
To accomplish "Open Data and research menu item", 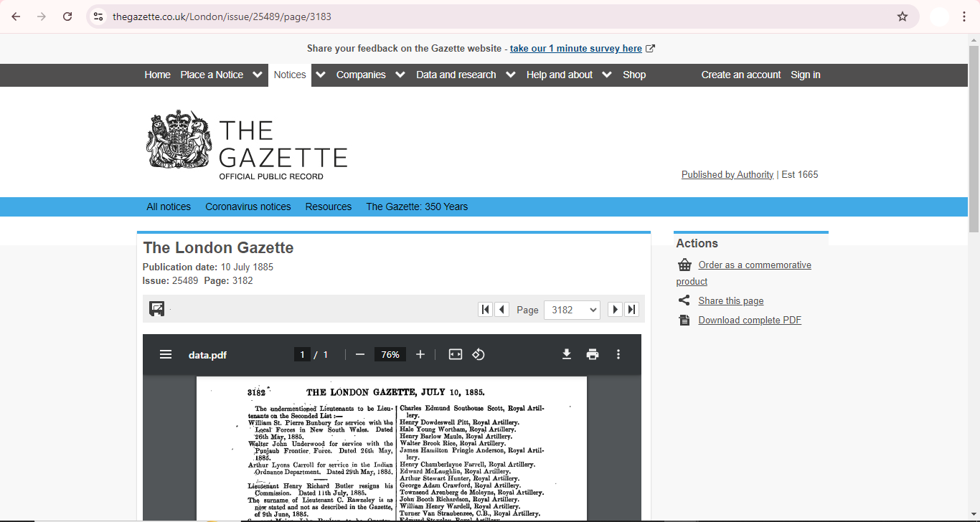I will [x=456, y=75].
